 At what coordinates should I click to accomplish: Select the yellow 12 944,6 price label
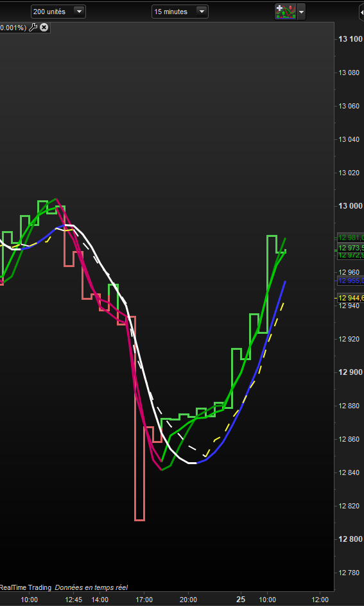point(351,298)
